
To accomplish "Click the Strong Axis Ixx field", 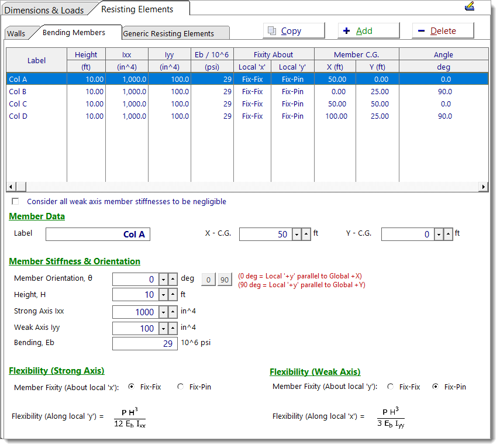I will (x=136, y=312).
